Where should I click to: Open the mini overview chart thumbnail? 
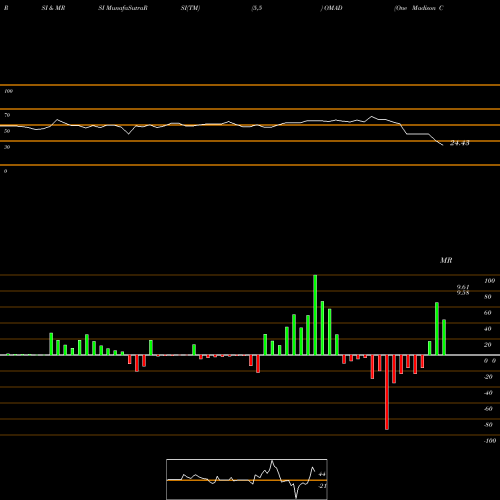click(x=247, y=479)
